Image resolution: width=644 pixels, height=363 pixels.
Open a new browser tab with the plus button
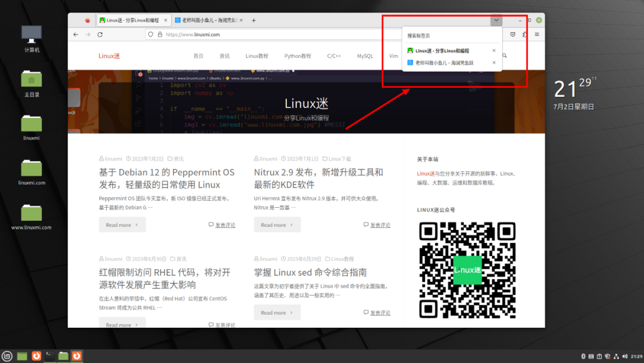tap(254, 20)
